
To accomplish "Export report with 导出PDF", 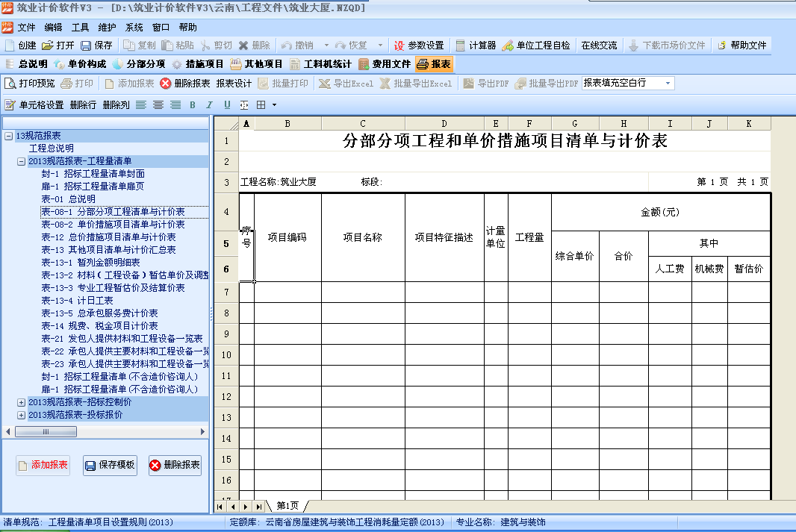I will coord(486,83).
